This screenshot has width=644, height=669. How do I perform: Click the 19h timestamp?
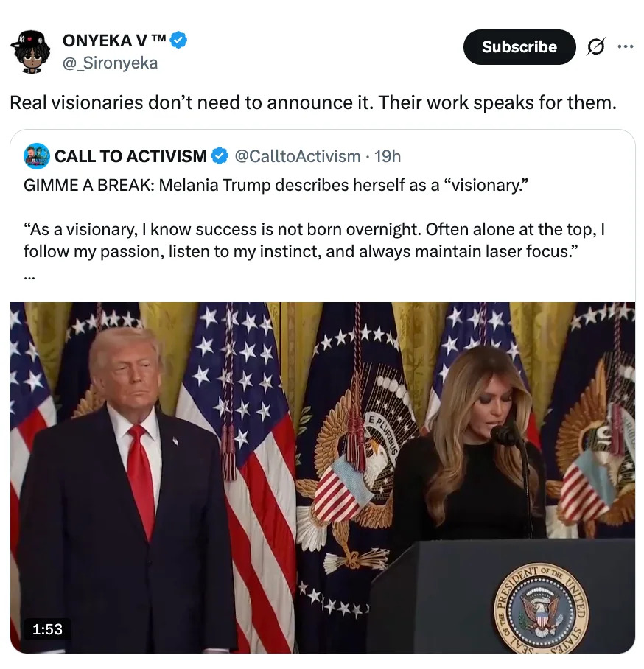click(x=388, y=157)
